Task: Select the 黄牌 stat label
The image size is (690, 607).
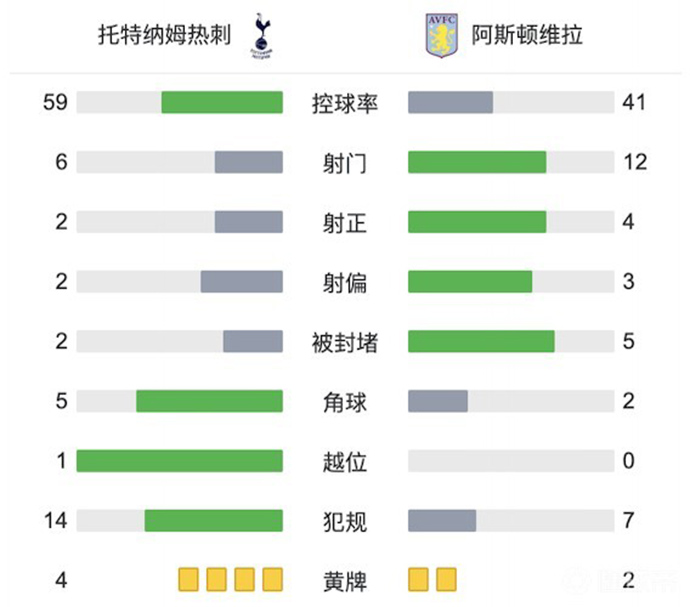Action: pyautogui.click(x=345, y=579)
